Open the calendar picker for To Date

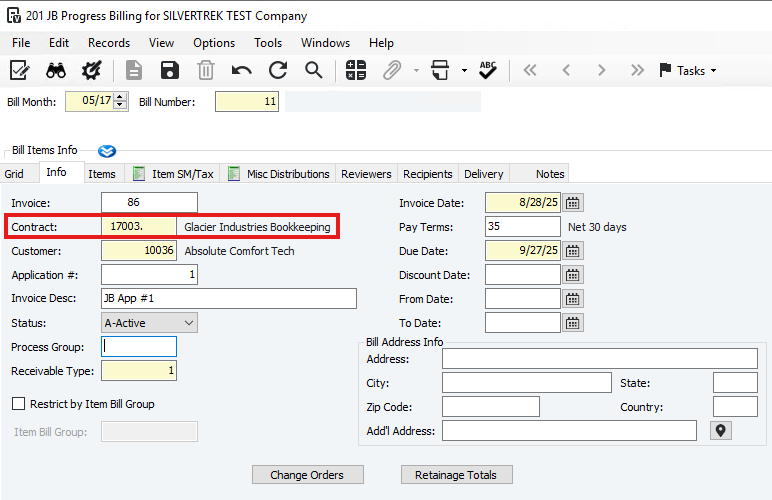[x=573, y=323]
